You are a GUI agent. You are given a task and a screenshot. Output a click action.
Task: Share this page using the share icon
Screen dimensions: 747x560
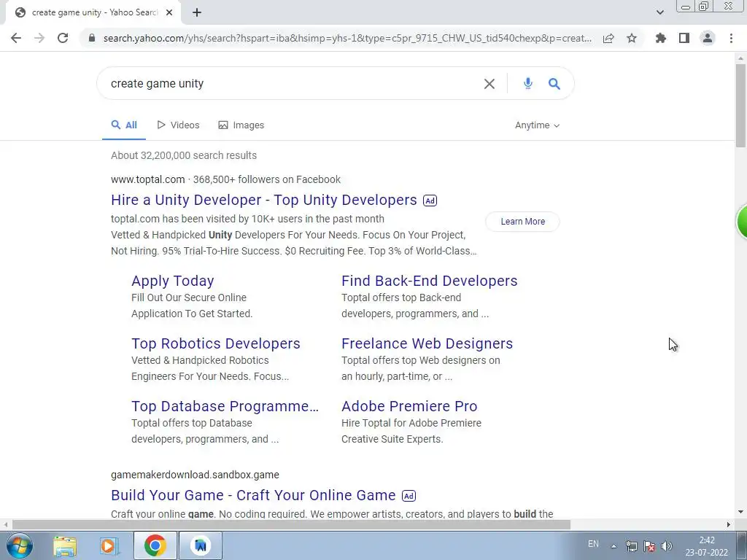coord(608,38)
